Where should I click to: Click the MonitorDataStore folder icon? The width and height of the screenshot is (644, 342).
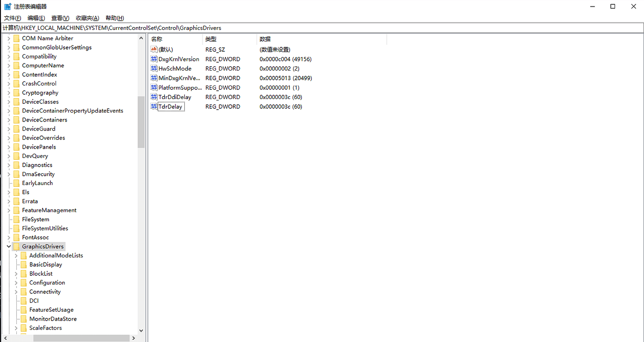(24, 319)
